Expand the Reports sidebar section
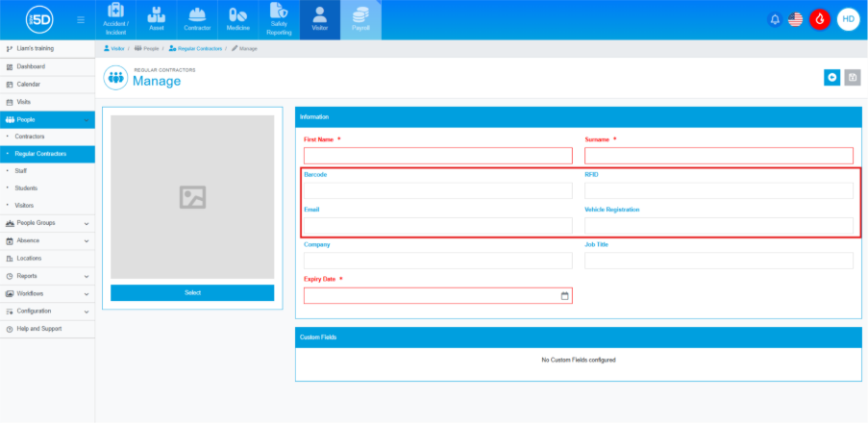Image resolution: width=868 pixels, height=424 pixels. click(47, 276)
